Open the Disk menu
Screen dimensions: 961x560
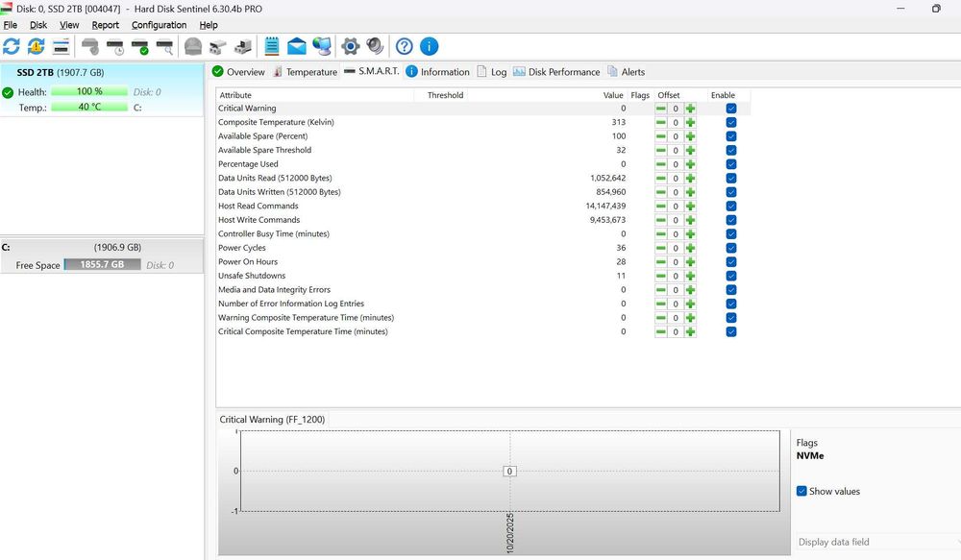click(38, 25)
